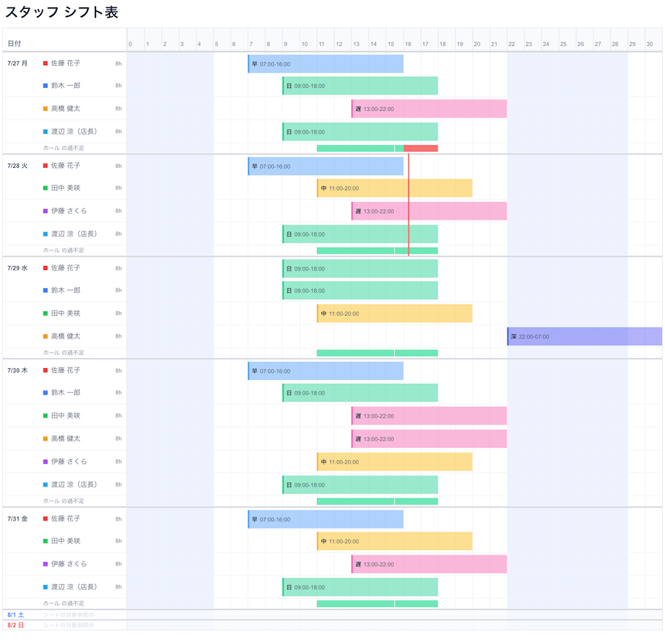Click orange color square beside 高橋 健太 on 7/27
The width and height of the screenshot is (665, 644).
(45, 109)
